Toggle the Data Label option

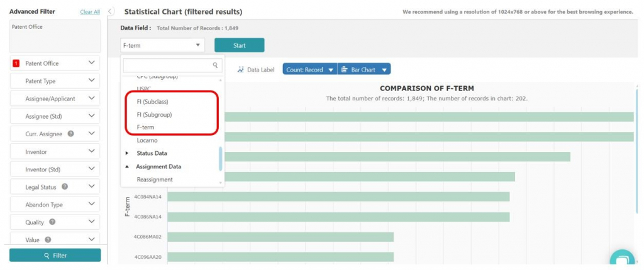pos(256,70)
